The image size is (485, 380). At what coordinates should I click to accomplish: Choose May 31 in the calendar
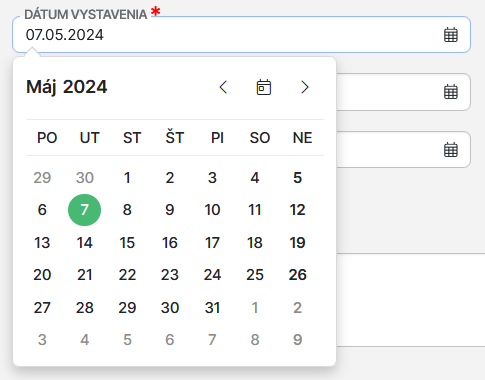pos(212,308)
